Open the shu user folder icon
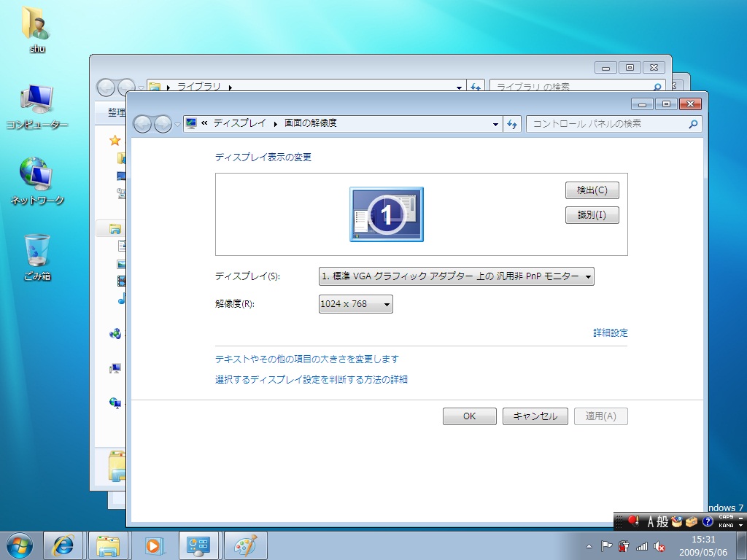Viewport: 747px width, 560px height. click(x=36, y=28)
